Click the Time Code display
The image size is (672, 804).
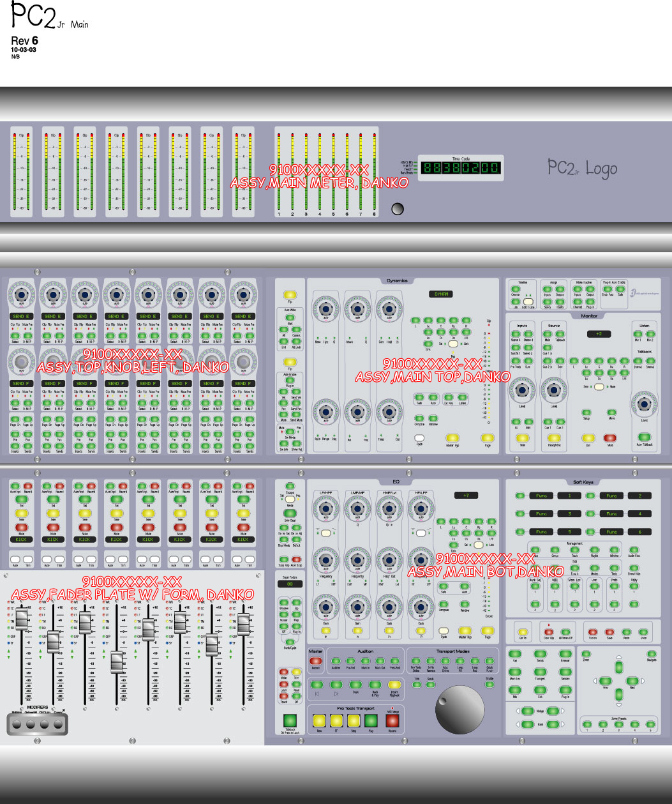coord(459,169)
